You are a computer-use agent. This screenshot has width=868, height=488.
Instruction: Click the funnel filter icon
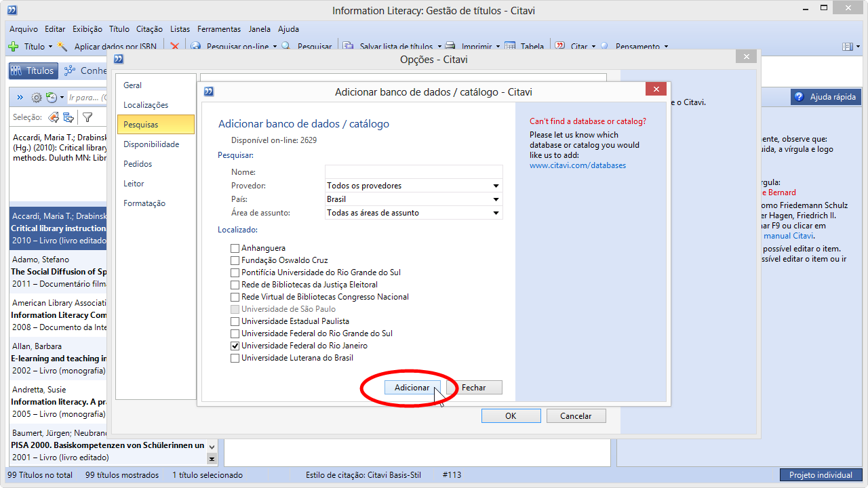pos(87,117)
